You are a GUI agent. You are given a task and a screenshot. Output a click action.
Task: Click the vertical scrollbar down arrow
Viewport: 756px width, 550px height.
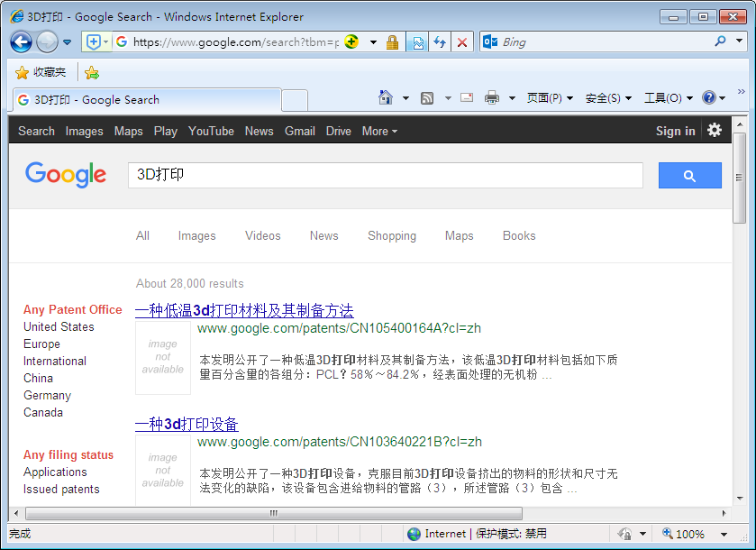[x=740, y=499]
